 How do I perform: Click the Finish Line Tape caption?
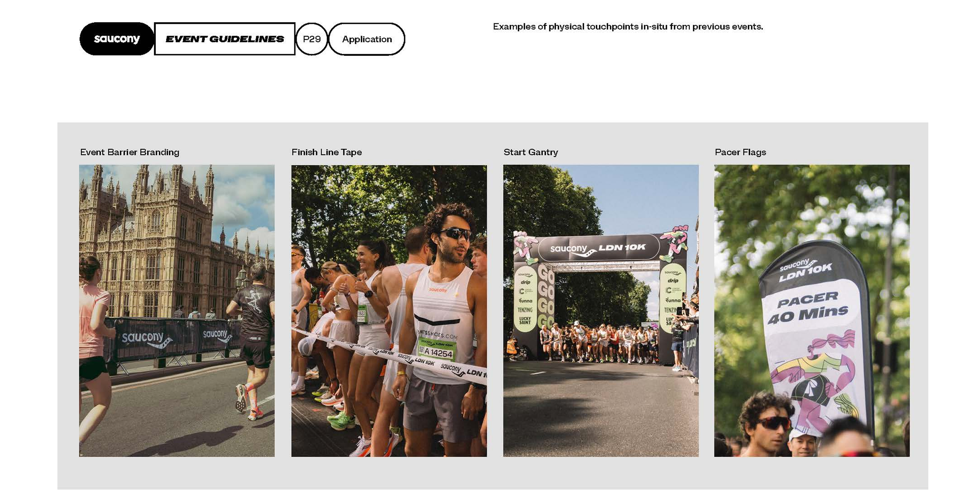tap(327, 152)
